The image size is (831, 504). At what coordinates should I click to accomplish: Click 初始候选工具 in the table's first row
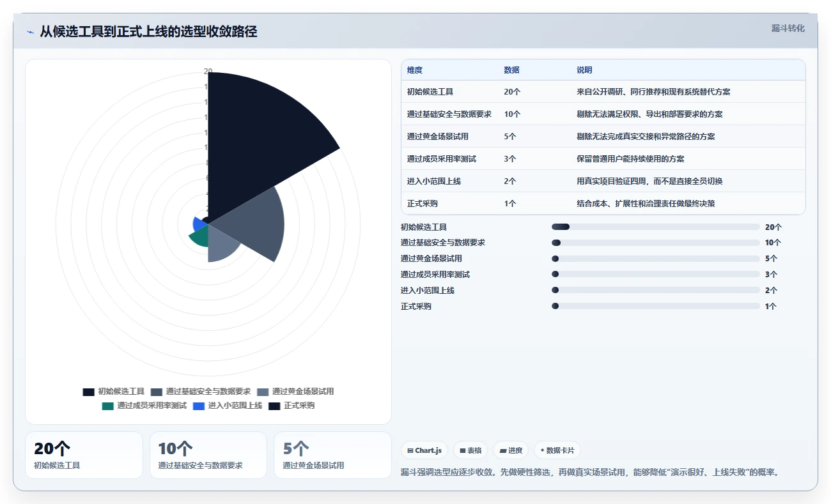[430, 92]
